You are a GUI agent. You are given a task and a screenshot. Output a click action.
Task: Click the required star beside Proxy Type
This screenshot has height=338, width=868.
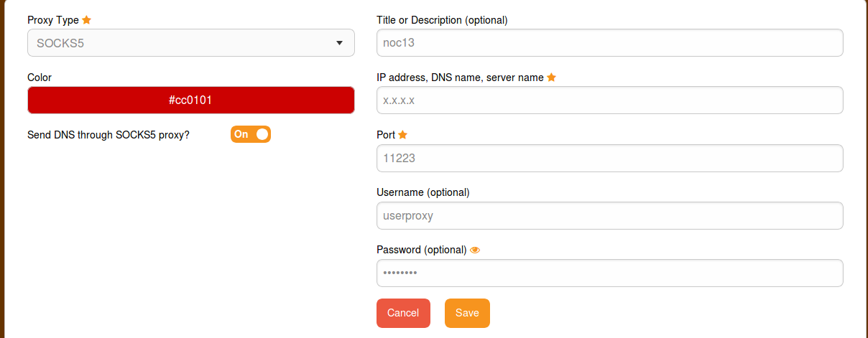[87, 20]
